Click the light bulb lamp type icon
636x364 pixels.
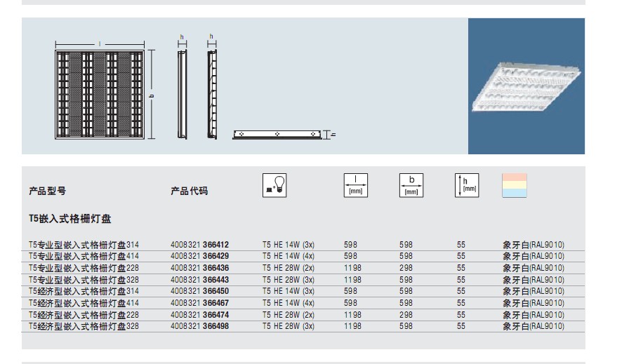[x=274, y=184]
